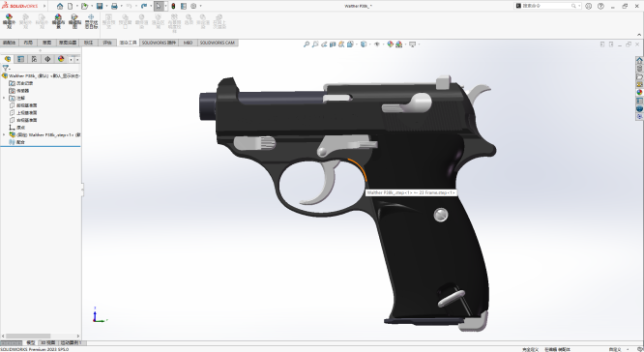Open the SOLIDWORKS add-ins ribbon tab

tap(159, 43)
